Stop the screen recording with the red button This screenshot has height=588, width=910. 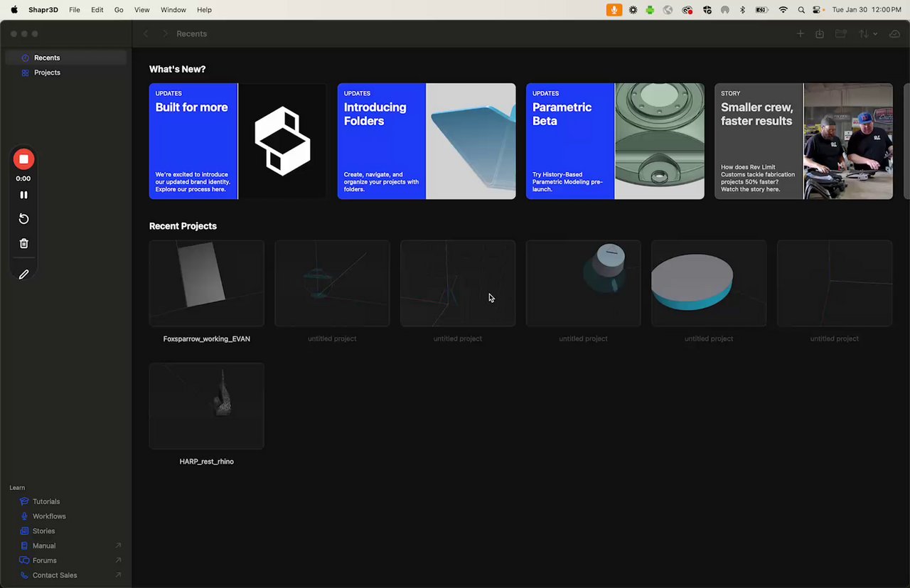(x=23, y=159)
